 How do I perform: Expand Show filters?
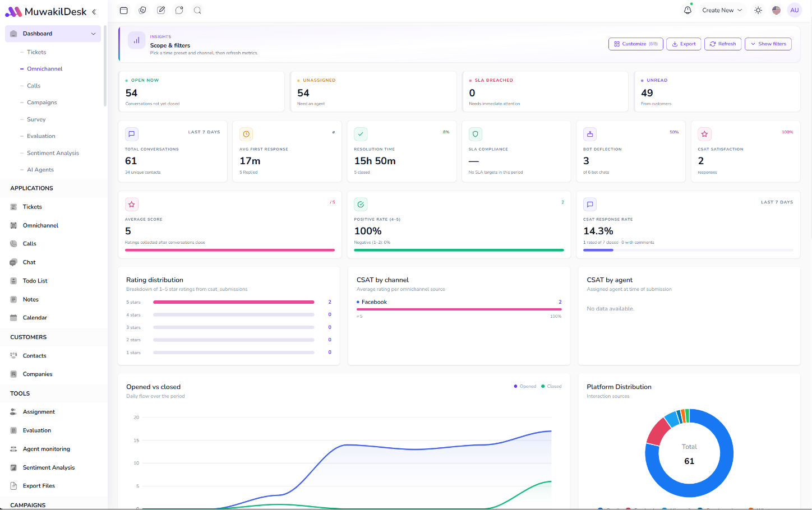[x=768, y=44]
